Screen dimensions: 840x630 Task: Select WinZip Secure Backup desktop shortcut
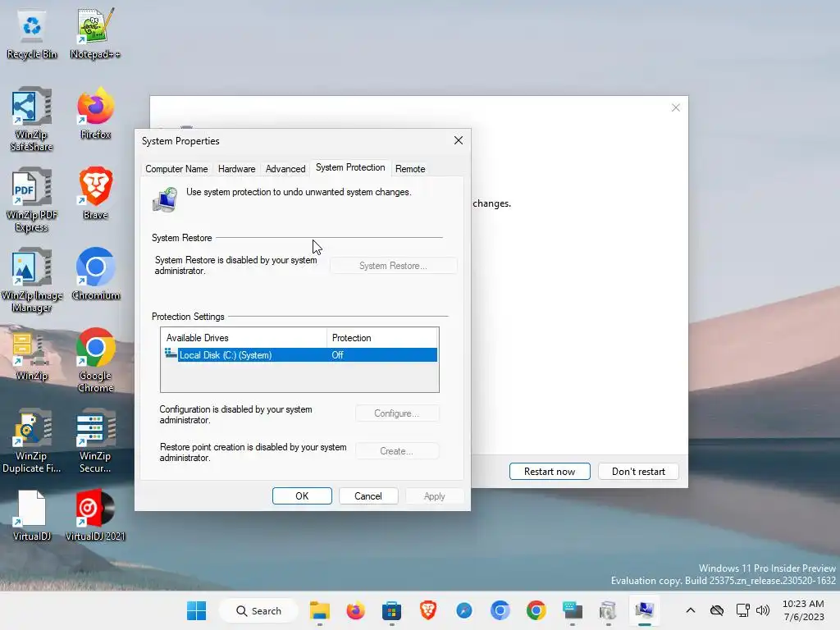[x=95, y=441]
